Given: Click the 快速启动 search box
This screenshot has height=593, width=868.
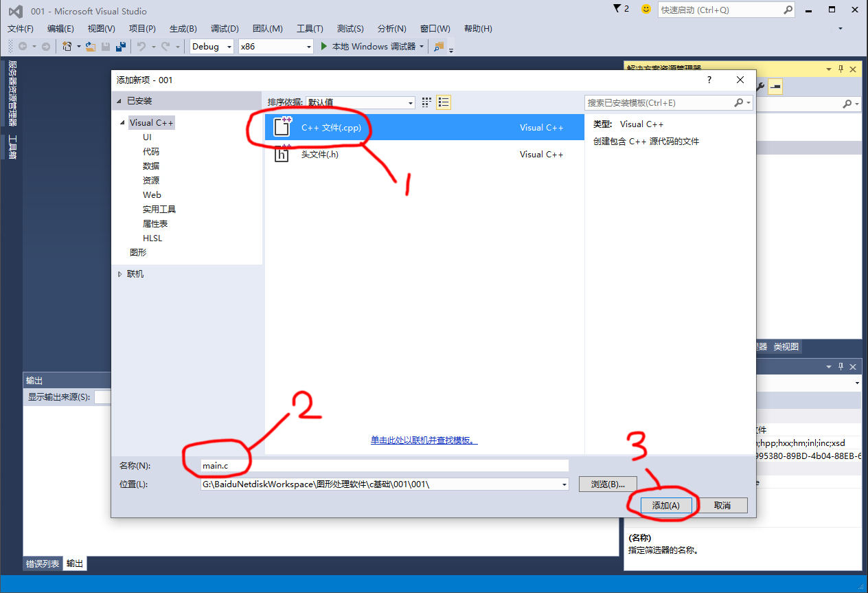Looking at the screenshot, I should coord(726,10).
